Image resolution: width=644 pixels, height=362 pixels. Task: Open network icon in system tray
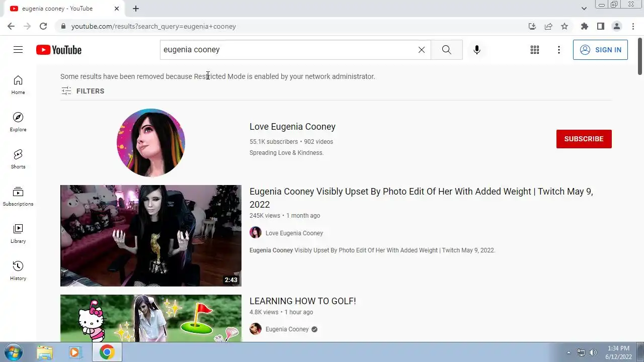tap(581, 352)
